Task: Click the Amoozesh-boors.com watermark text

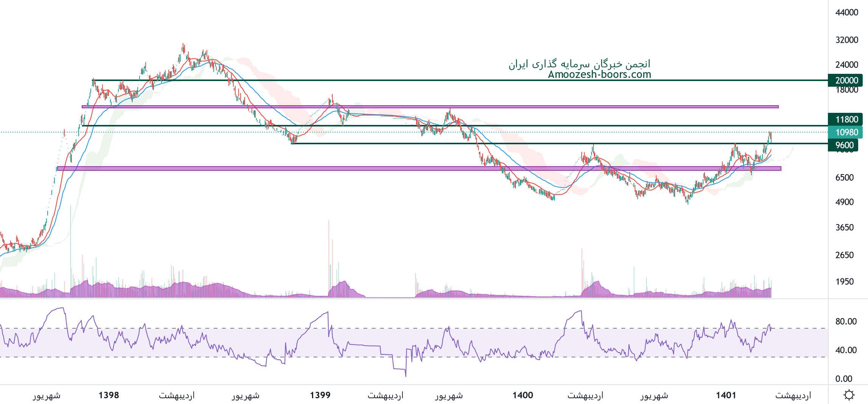Action: (599, 75)
